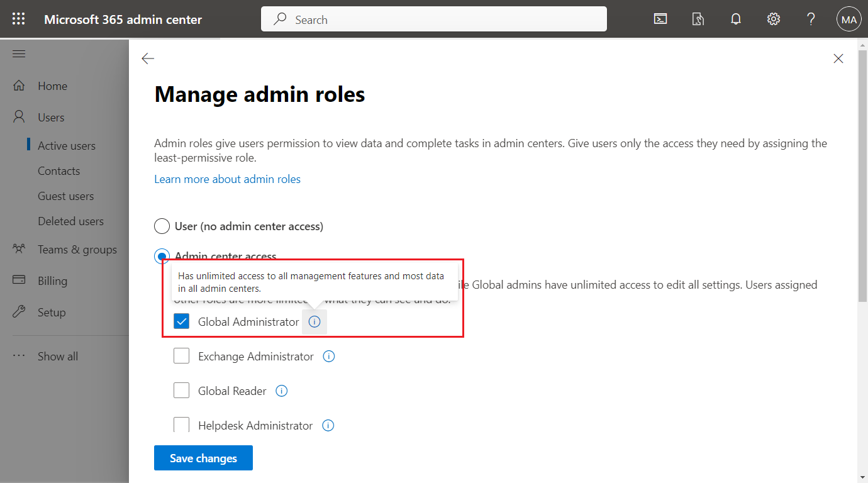
Task: Select User (no admin center access)
Action: (x=162, y=226)
